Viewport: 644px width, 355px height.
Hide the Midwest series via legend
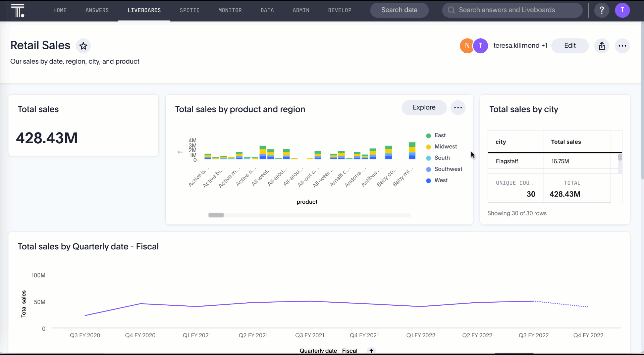[x=441, y=147]
